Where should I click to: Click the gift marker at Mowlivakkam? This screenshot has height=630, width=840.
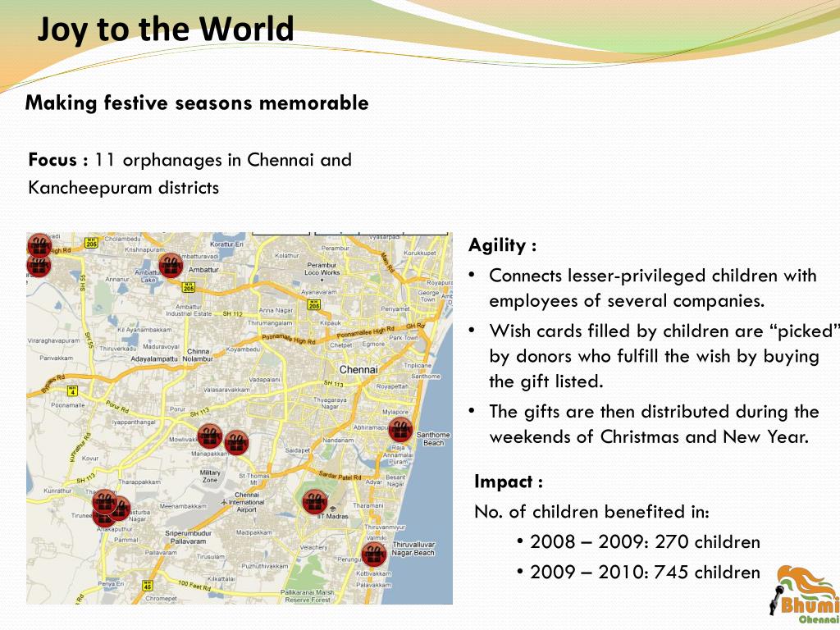[210, 436]
